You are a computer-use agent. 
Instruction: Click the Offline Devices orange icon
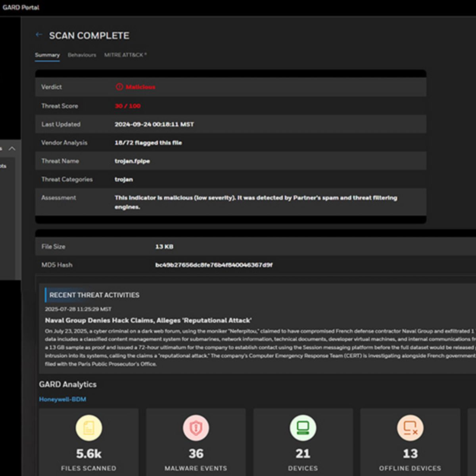[410, 428]
